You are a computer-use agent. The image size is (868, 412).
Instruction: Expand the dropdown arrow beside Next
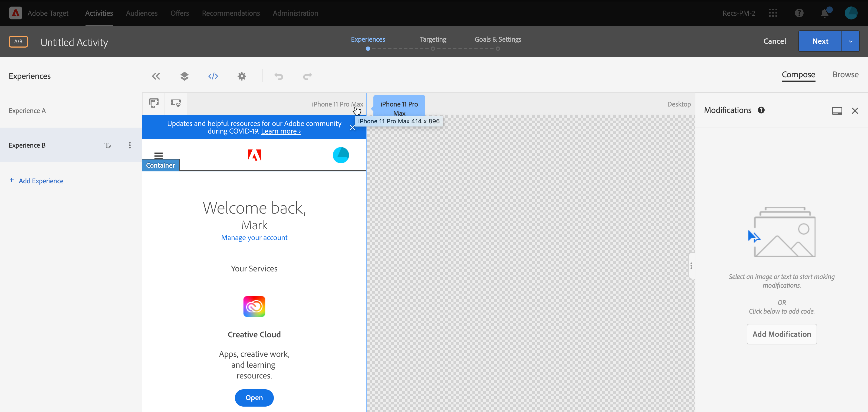click(x=850, y=41)
